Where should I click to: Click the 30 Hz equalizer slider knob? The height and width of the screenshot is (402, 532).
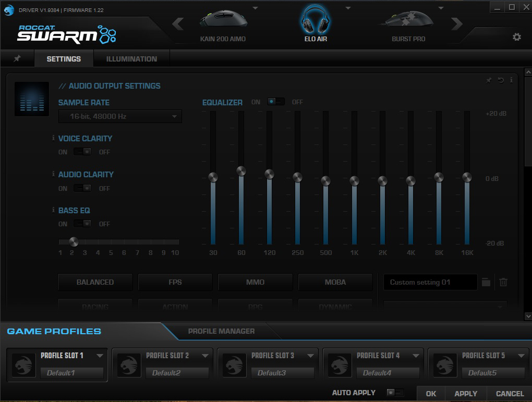point(213,177)
